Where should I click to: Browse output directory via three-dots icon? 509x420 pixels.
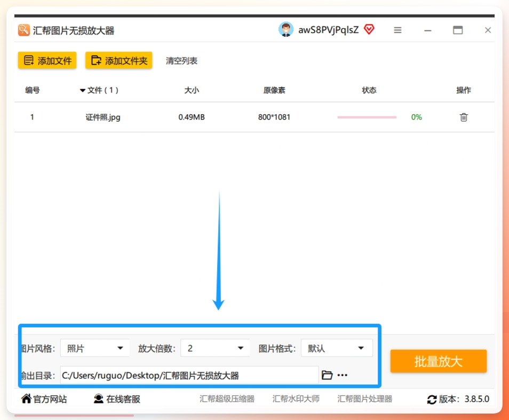click(342, 375)
